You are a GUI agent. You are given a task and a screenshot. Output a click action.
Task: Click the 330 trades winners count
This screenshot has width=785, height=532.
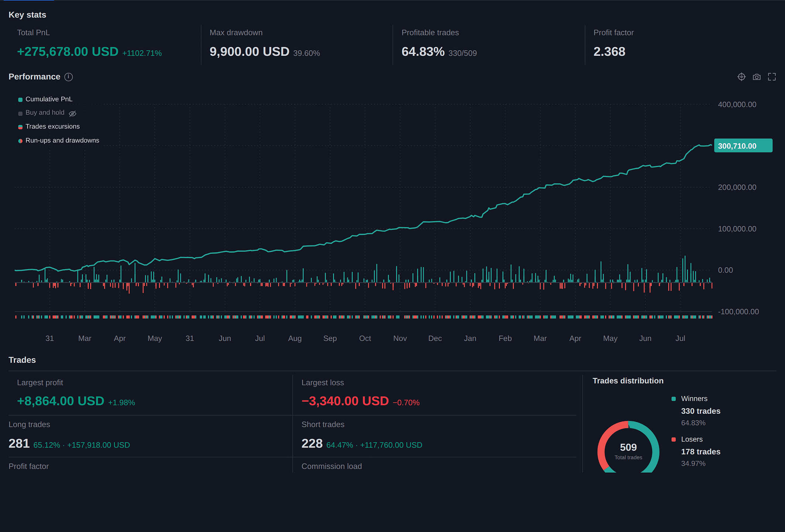click(x=701, y=411)
